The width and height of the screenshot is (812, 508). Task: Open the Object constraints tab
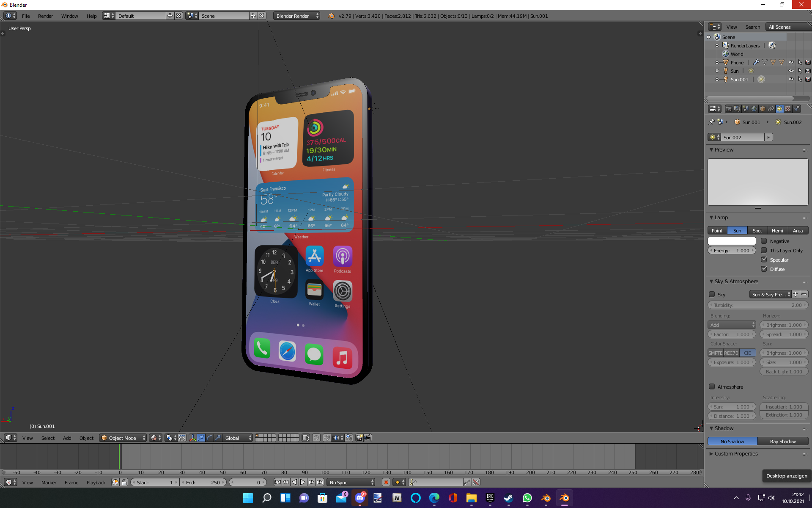tap(771, 109)
